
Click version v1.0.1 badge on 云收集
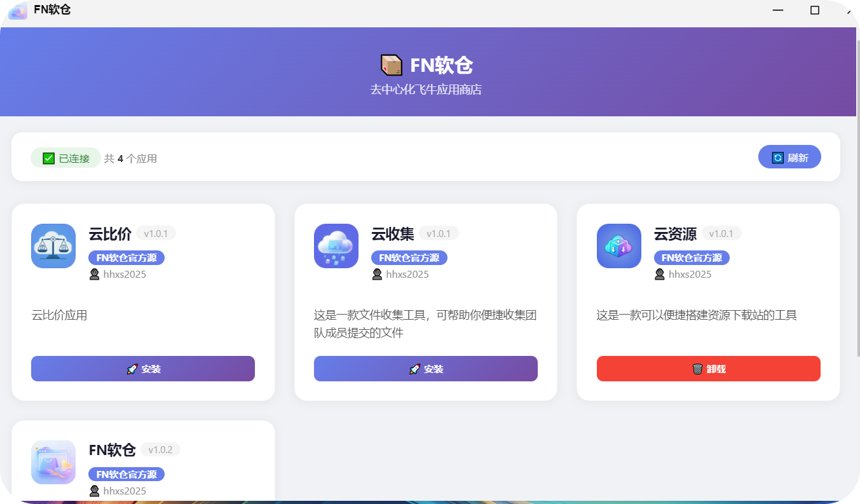tap(439, 233)
